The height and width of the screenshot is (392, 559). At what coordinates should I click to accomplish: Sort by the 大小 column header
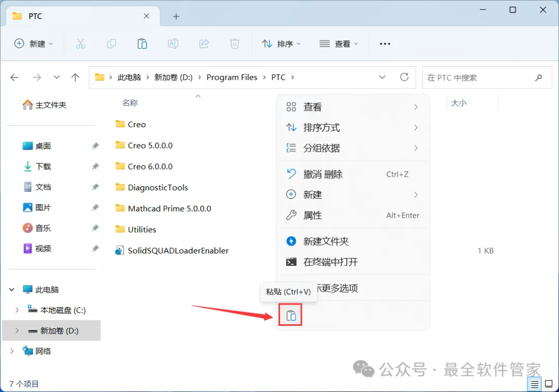point(459,103)
